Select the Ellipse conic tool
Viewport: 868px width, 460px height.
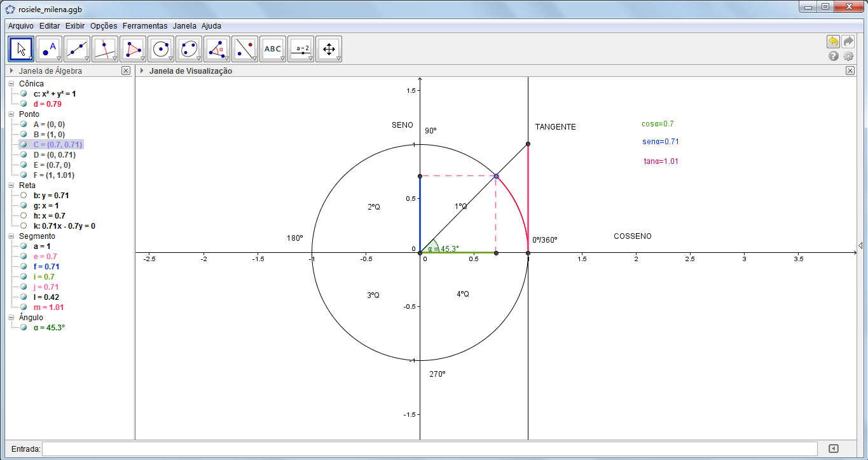click(189, 49)
